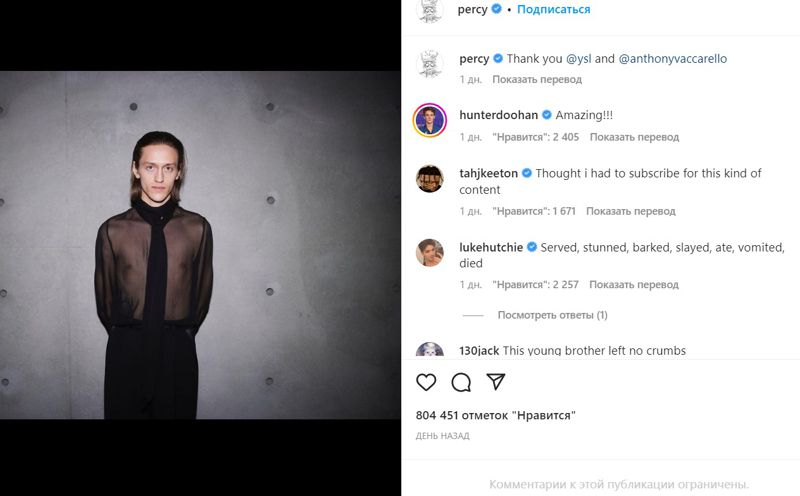Share post via paper plane icon

495,382
